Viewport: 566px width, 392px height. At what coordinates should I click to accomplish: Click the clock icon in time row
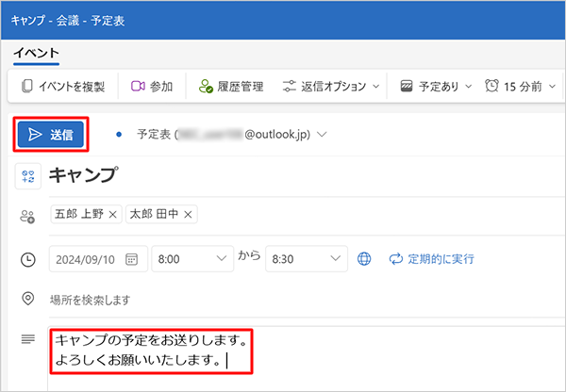click(x=27, y=260)
